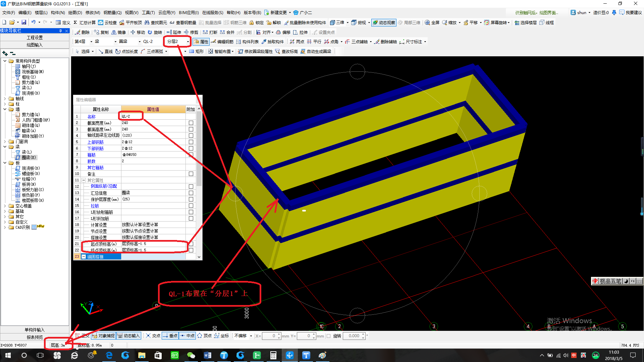Toggle checkbox for 备注 row 10
Image resolution: width=644 pixels, height=362 pixels.
[x=191, y=173]
